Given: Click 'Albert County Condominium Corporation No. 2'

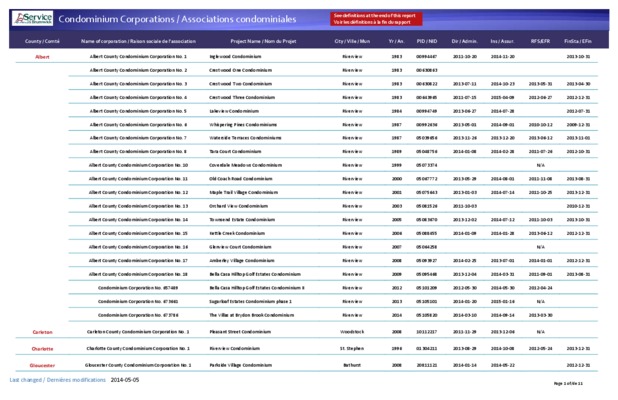Looking at the screenshot, I should [x=138, y=70].
